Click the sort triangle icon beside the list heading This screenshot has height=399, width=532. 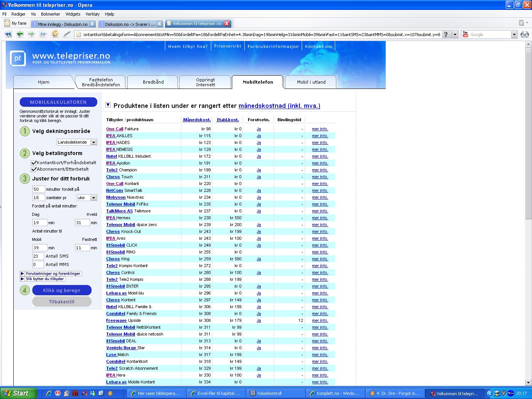point(108,105)
